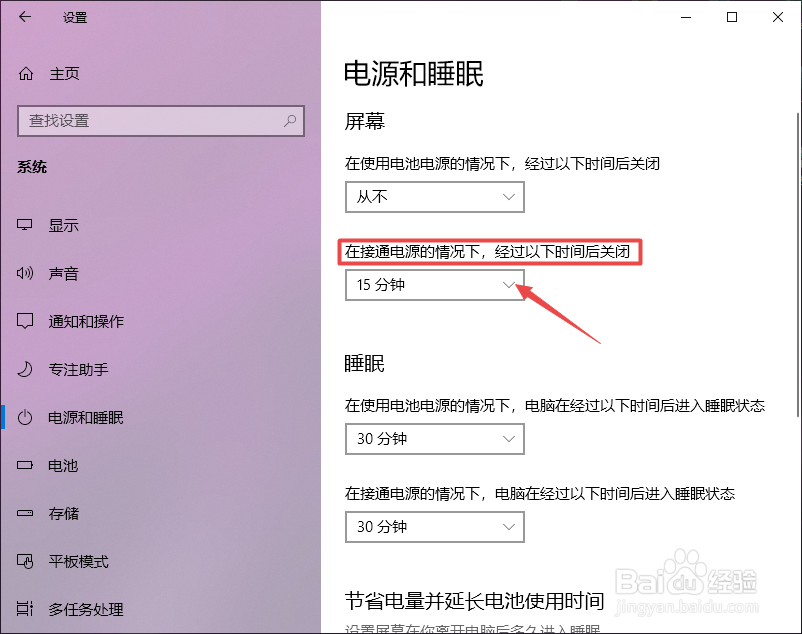Image resolution: width=802 pixels, height=634 pixels.
Task: Expand the sleep-on-battery dropdown showing 30 分钟
Action: coord(434,439)
